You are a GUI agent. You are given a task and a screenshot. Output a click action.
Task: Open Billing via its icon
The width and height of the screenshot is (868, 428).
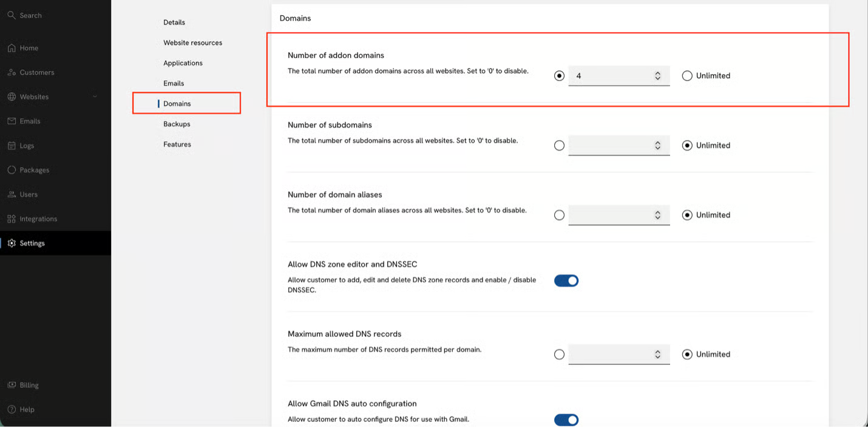point(12,385)
